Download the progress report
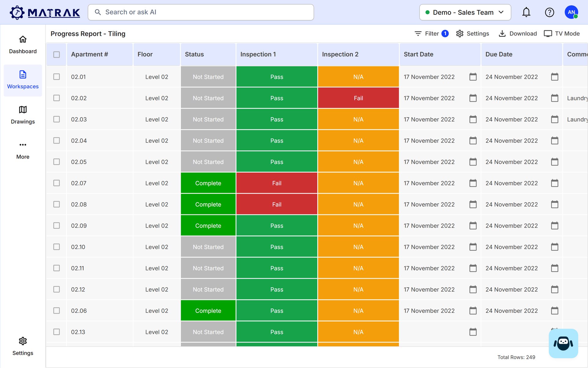Image resolution: width=588 pixels, height=368 pixels. tap(518, 33)
